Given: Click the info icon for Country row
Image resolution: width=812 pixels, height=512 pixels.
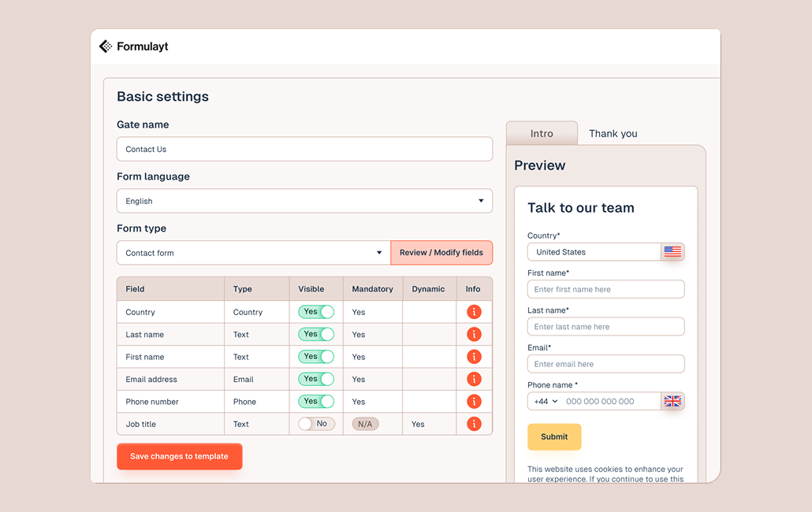Looking at the screenshot, I should [x=474, y=312].
